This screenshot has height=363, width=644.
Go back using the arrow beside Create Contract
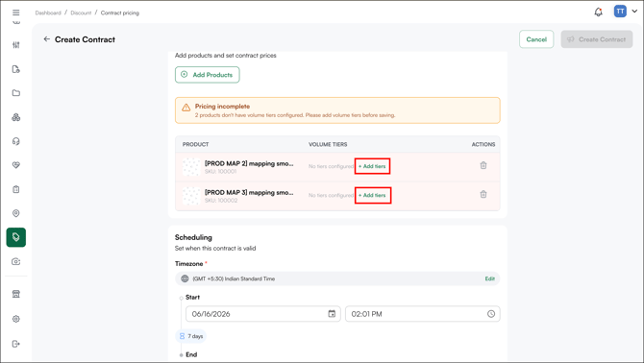[x=47, y=39]
